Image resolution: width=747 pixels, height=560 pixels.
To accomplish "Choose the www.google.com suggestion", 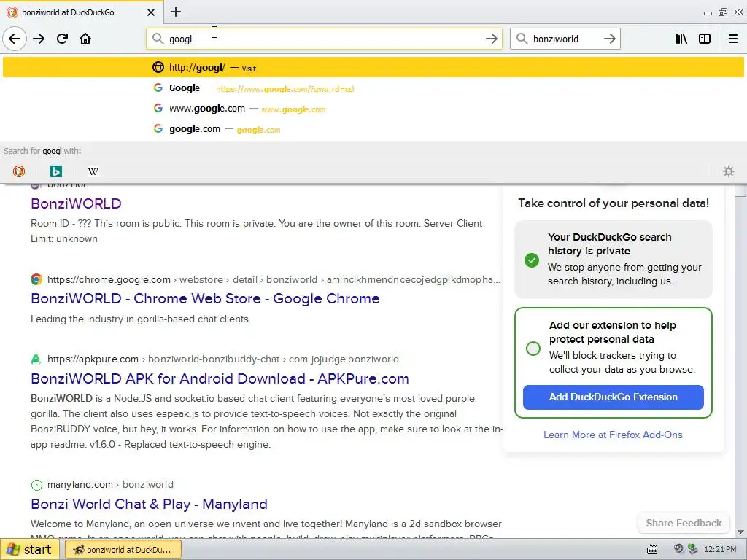I will tap(373, 109).
